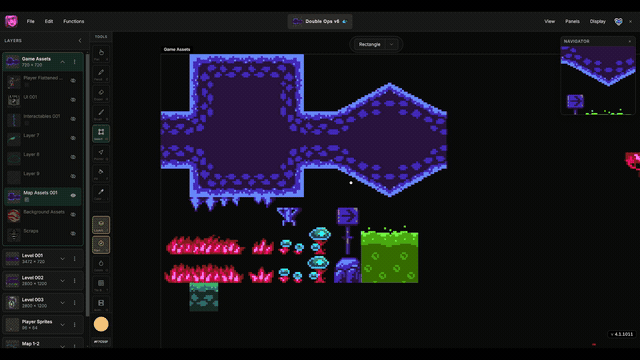Select the Eraser tool
Screen dimensions: 640x360
(101, 93)
